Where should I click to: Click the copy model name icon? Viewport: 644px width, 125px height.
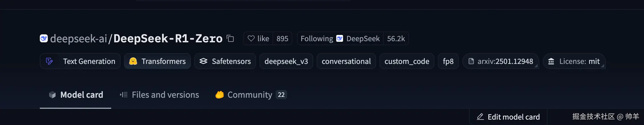pos(230,38)
